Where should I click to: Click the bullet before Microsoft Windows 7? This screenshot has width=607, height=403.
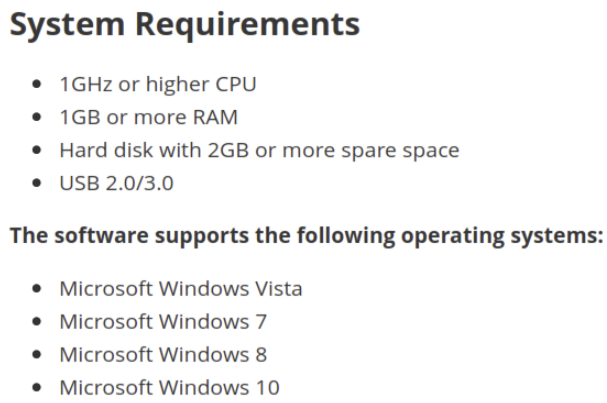(37, 321)
